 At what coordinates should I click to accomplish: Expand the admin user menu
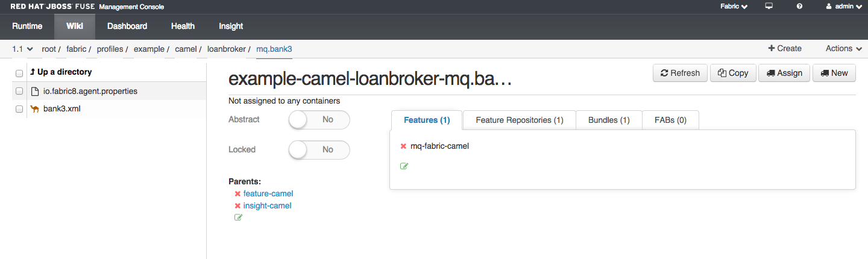pyautogui.click(x=844, y=7)
